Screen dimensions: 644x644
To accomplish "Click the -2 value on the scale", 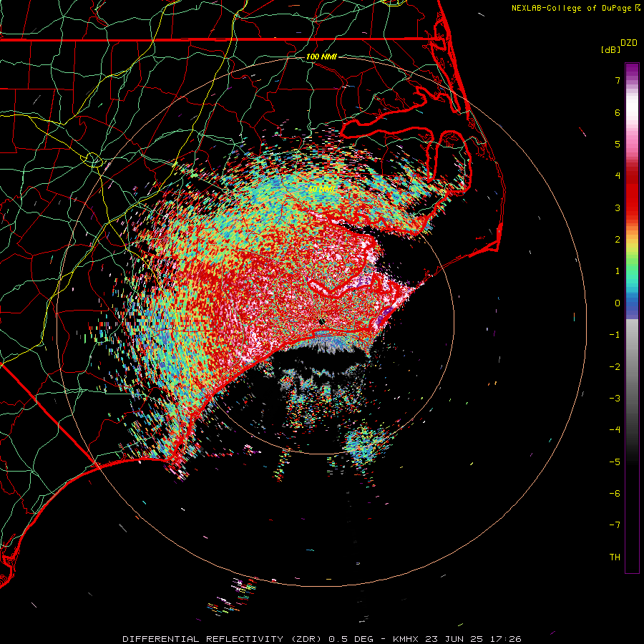I will click(x=615, y=366).
